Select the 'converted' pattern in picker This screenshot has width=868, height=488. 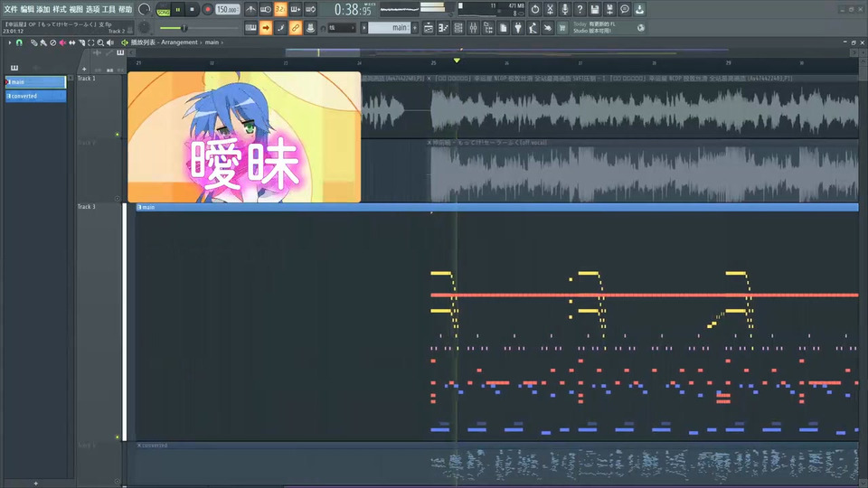click(x=35, y=97)
